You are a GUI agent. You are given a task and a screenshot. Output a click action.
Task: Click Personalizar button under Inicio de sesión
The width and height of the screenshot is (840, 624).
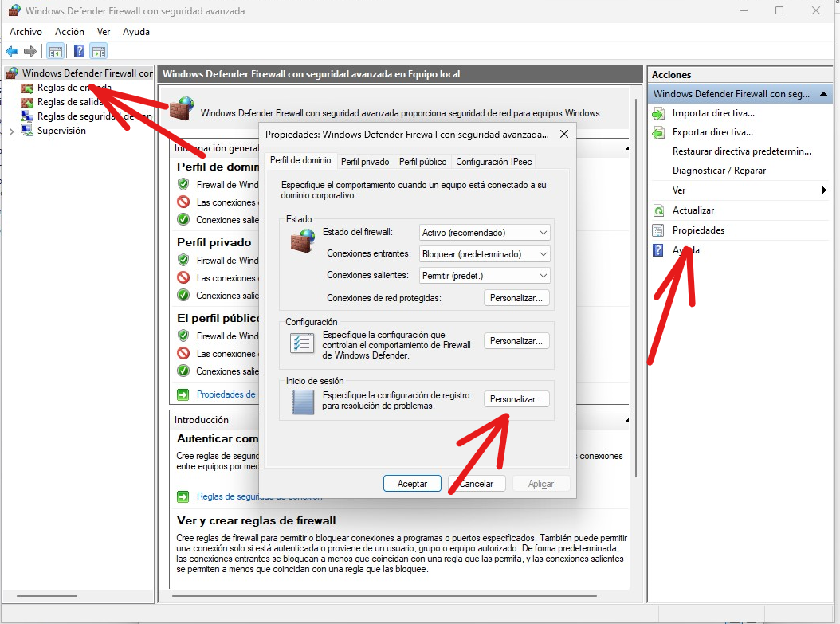click(516, 399)
